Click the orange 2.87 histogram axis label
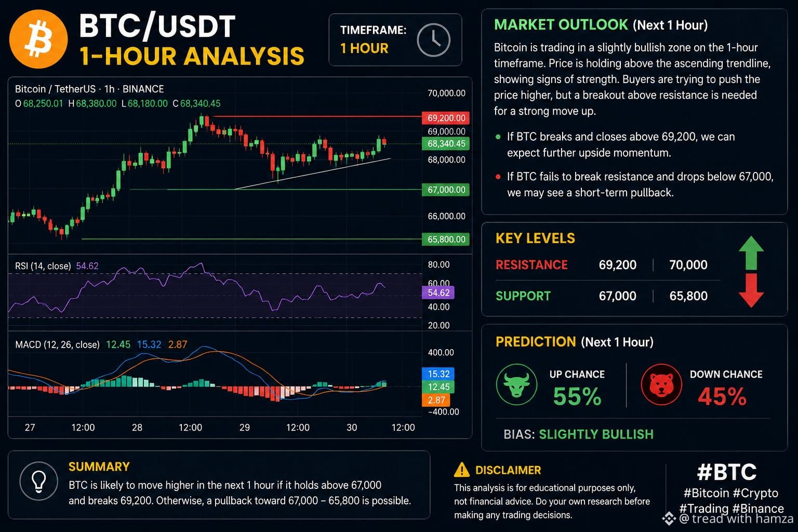 click(x=436, y=400)
